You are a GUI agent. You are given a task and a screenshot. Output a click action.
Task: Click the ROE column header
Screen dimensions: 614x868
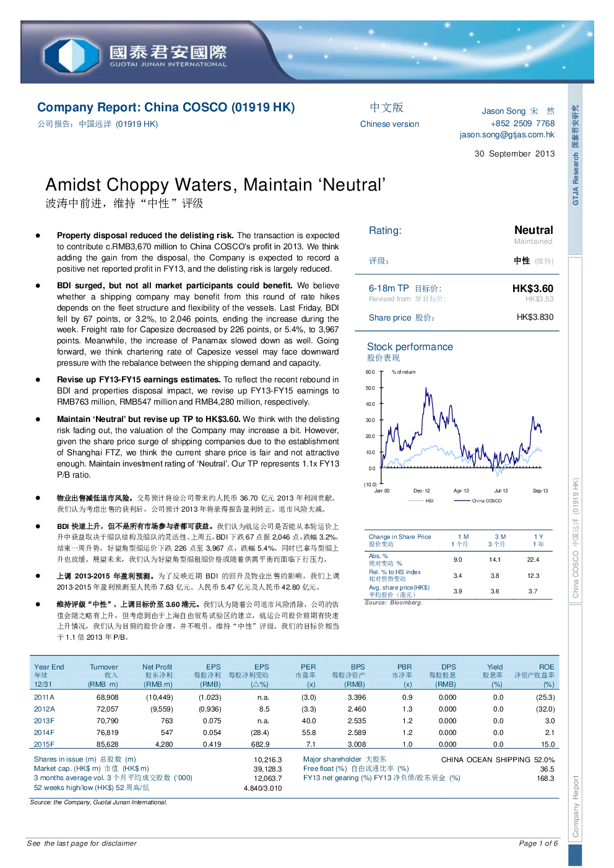pyautogui.click(x=547, y=667)
